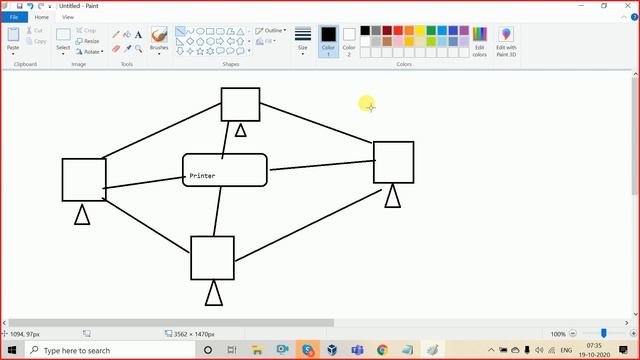Pick the Eraser tool
Screen dimensions: 640x360
[116, 49]
